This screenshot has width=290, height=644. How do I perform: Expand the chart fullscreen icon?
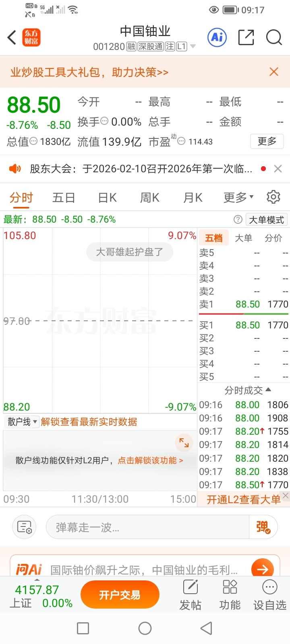tap(184, 443)
